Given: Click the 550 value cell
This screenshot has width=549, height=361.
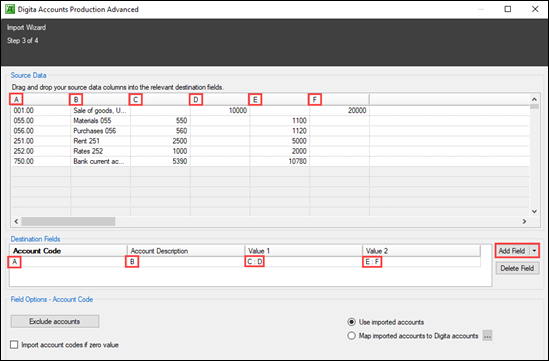Looking at the screenshot, I should (160, 121).
